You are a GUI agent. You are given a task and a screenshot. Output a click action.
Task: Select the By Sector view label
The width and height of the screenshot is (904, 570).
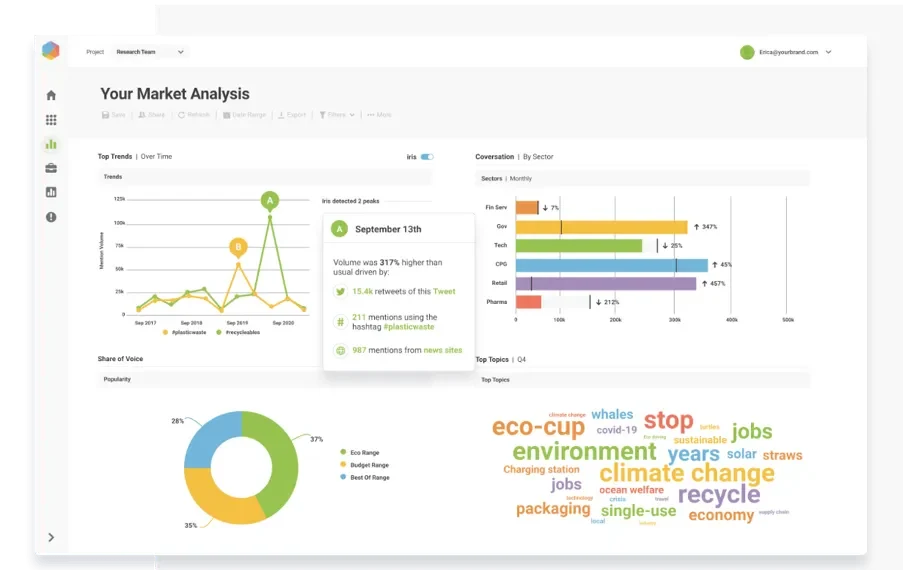point(538,157)
